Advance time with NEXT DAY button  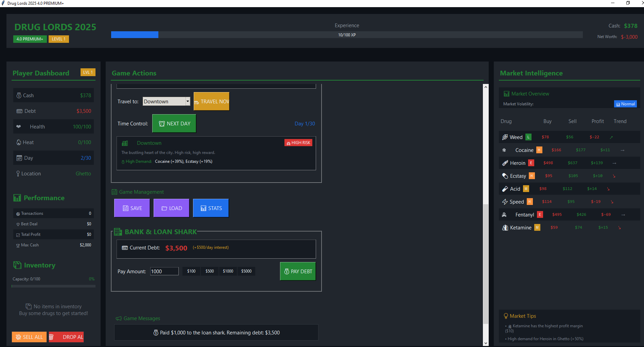[x=174, y=123]
